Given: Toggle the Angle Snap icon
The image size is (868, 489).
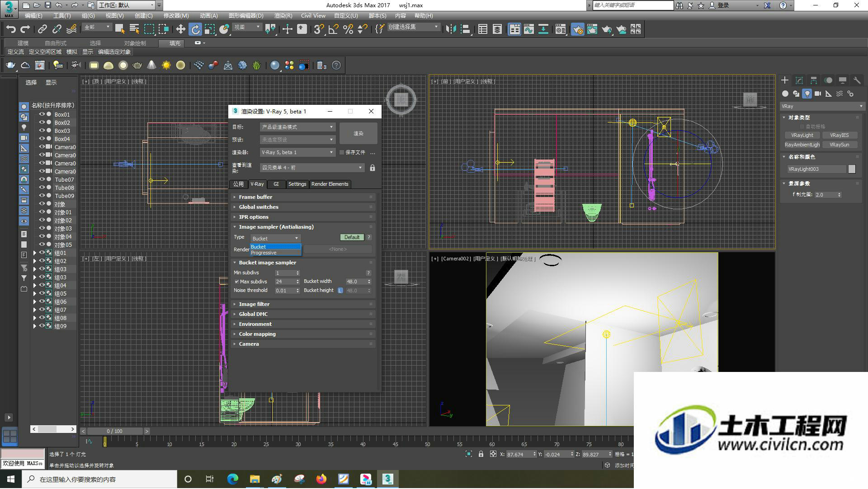Looking at the screenshot, I should point(334,29).
